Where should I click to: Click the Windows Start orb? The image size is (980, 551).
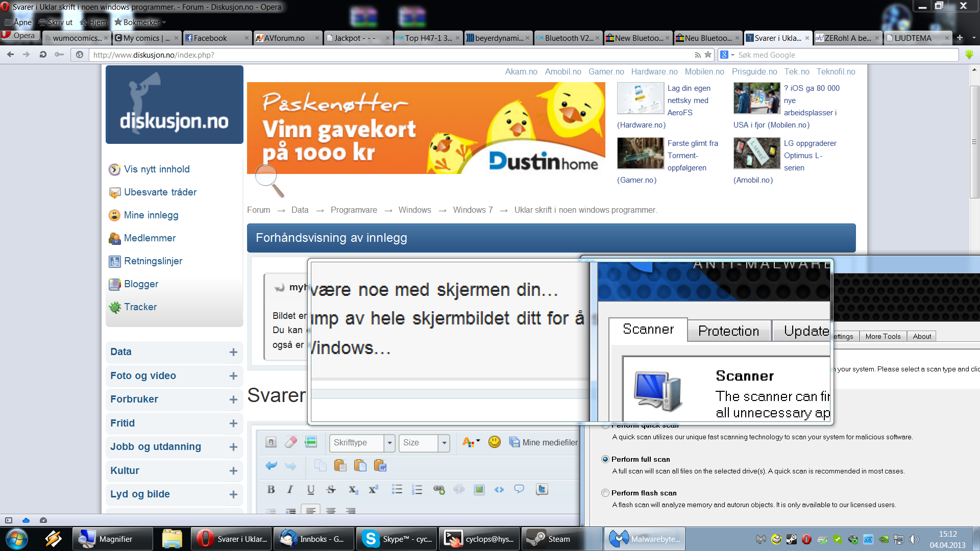[16, 539]
